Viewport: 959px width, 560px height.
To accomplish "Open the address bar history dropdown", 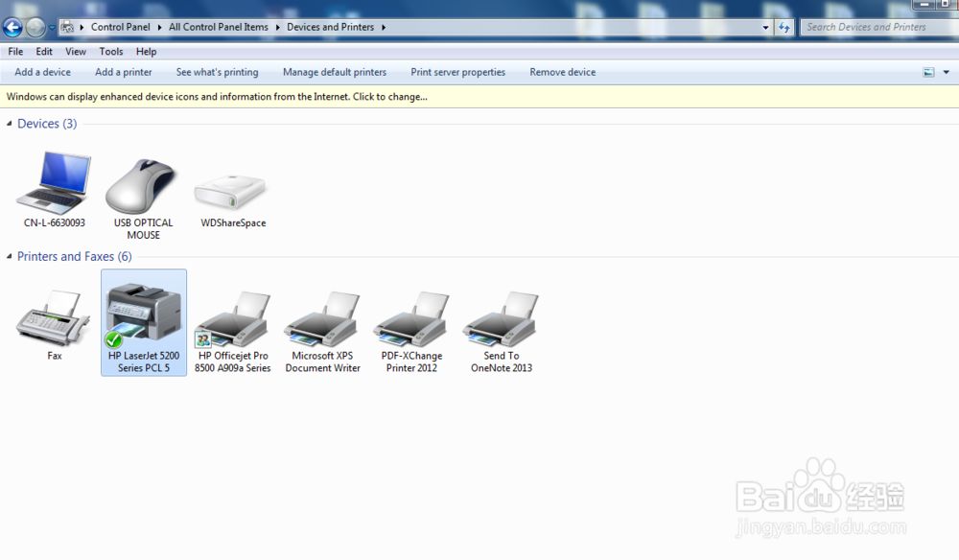I will click(765, 28).
